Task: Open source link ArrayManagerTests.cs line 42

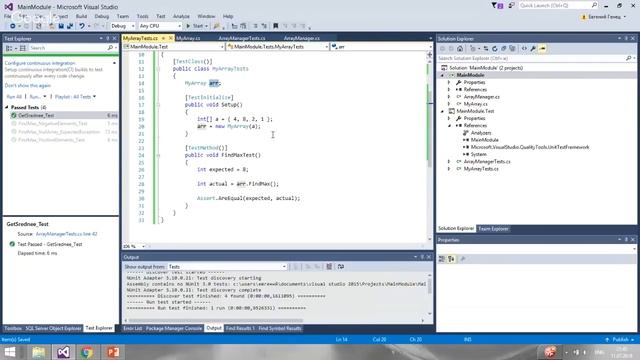Action: [x=67, y=234]
